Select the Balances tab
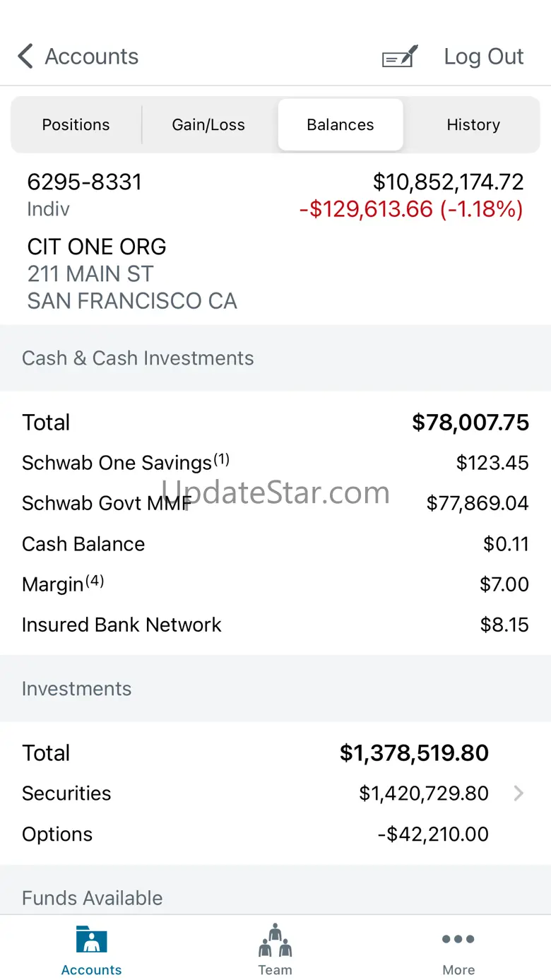This screenshot has width=551, height=980. pos(340,125)
